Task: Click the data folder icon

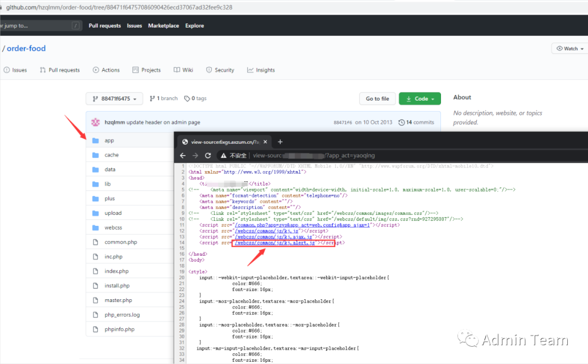Action: click(x=96, y=169)
